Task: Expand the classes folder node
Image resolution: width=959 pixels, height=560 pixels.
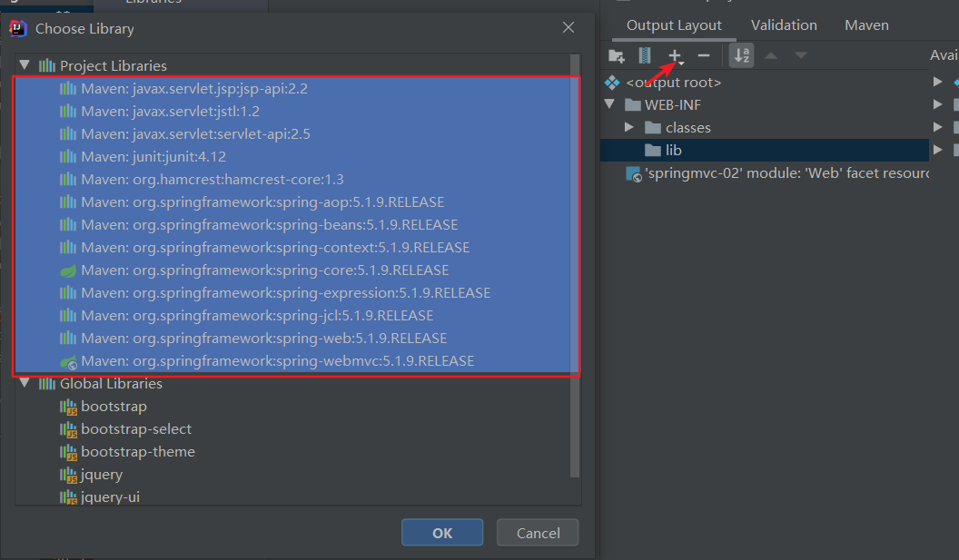Action: click(x=628, y=127)
